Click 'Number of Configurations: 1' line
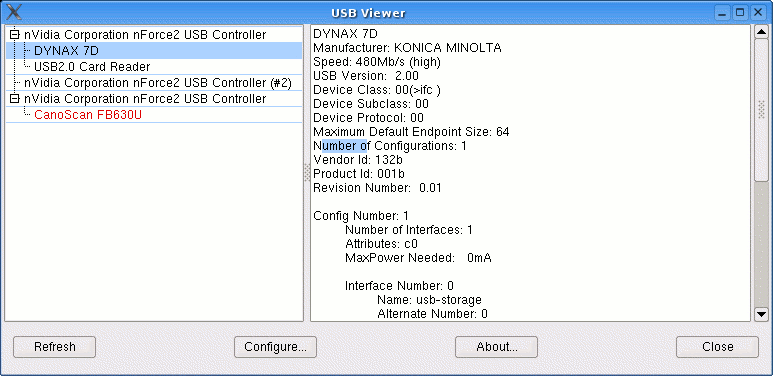773x376 pixels. click(390, 146)
